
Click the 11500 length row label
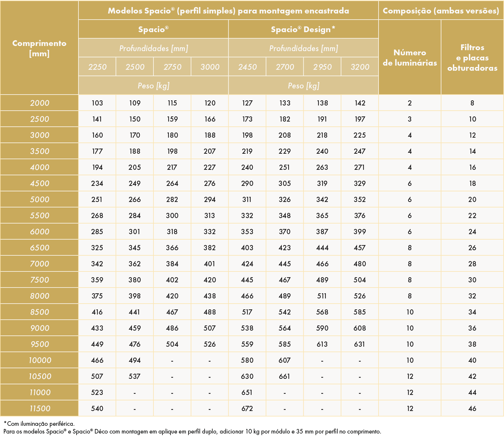coord(39,408)
